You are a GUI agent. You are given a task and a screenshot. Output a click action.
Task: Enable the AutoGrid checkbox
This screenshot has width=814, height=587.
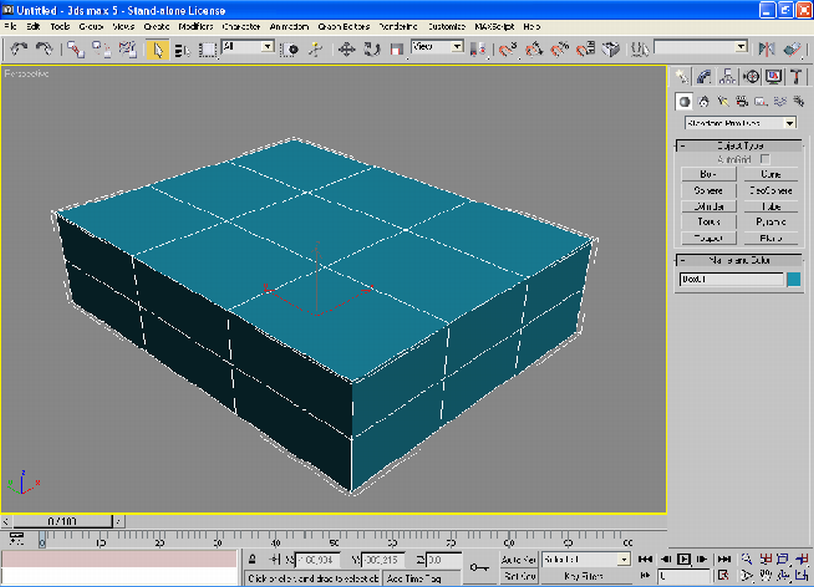(765, 159)
